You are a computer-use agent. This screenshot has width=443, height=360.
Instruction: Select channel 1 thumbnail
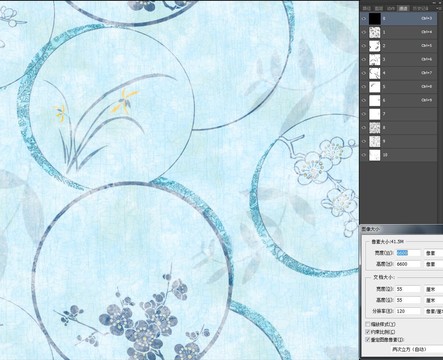375,32
